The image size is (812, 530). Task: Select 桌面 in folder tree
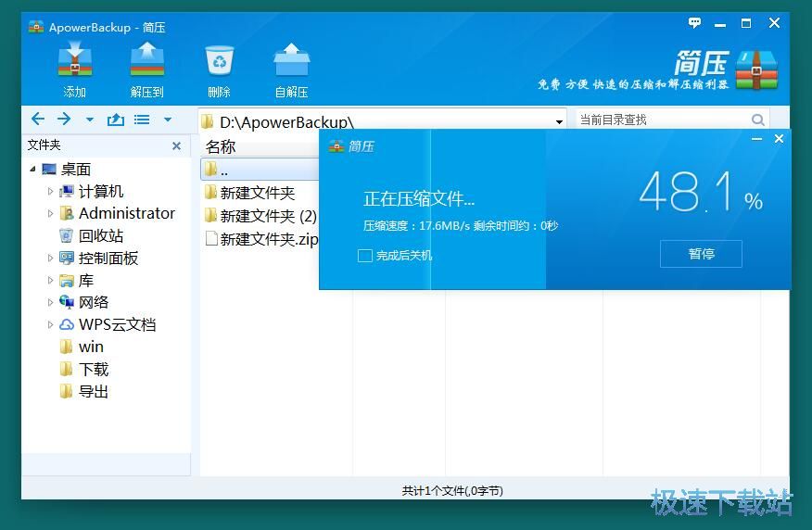76,170
